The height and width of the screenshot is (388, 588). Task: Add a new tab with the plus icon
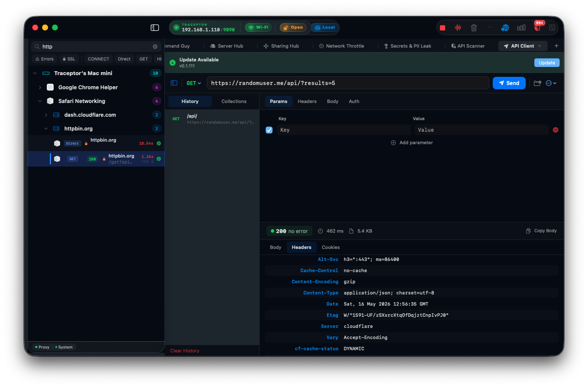point(556,46)
